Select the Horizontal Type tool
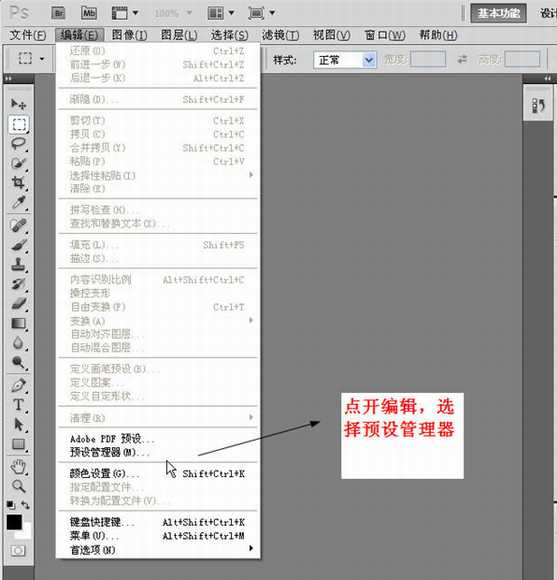This screenshot has width=557, height=580. point(18,405)
